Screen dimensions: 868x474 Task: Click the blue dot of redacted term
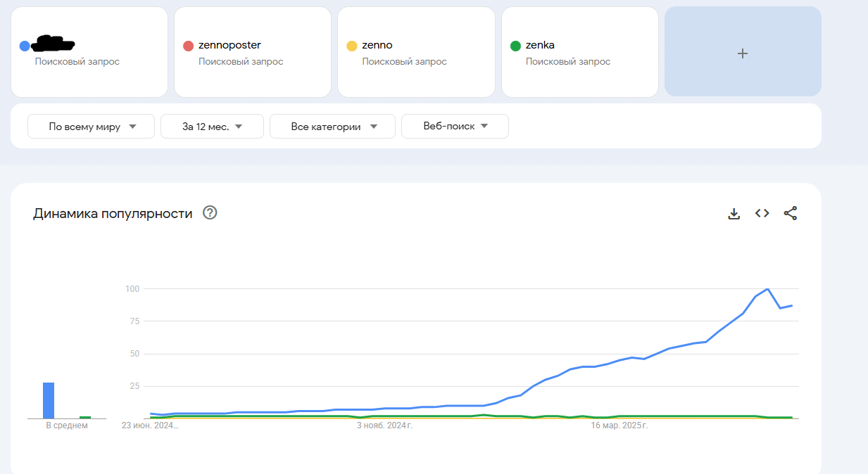25,46
